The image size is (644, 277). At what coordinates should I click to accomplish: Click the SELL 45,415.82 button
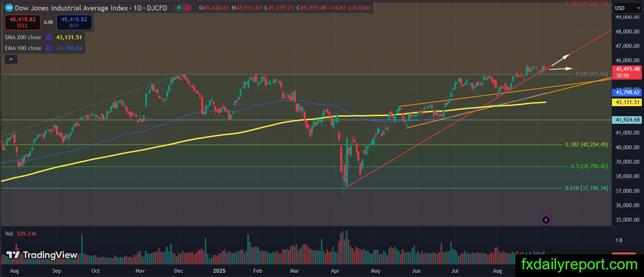click(x=22, y=22)
